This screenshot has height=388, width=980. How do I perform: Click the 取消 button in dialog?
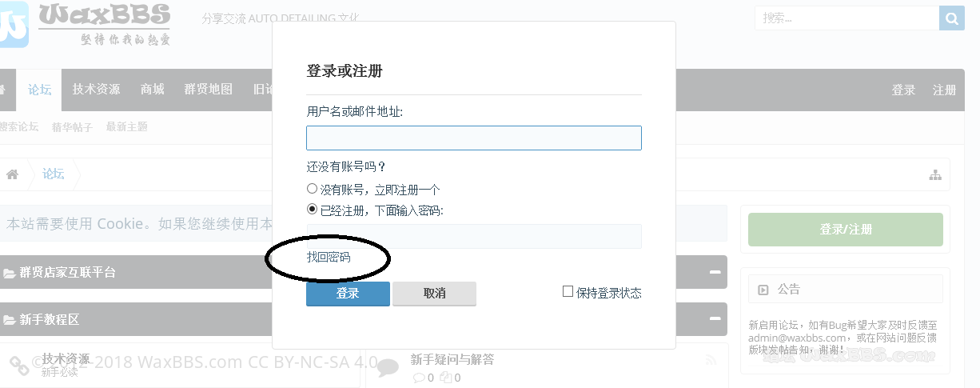point(435,294)
